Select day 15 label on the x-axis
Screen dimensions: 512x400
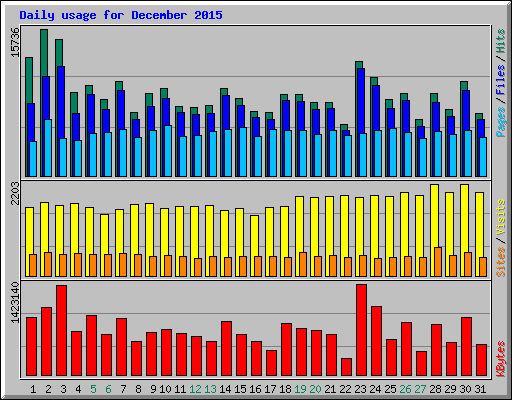point(240,389)
